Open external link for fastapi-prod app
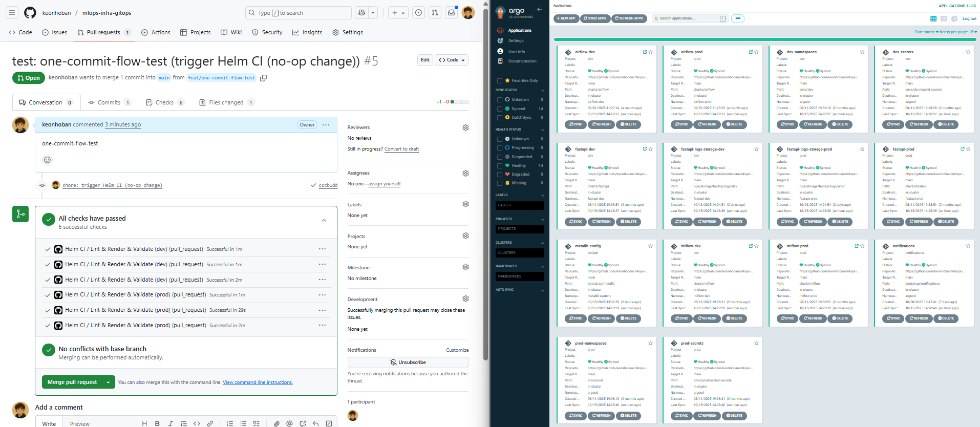The width and height of the screenshot is (980, 427). pyautogui.click(x=962, y=149)
